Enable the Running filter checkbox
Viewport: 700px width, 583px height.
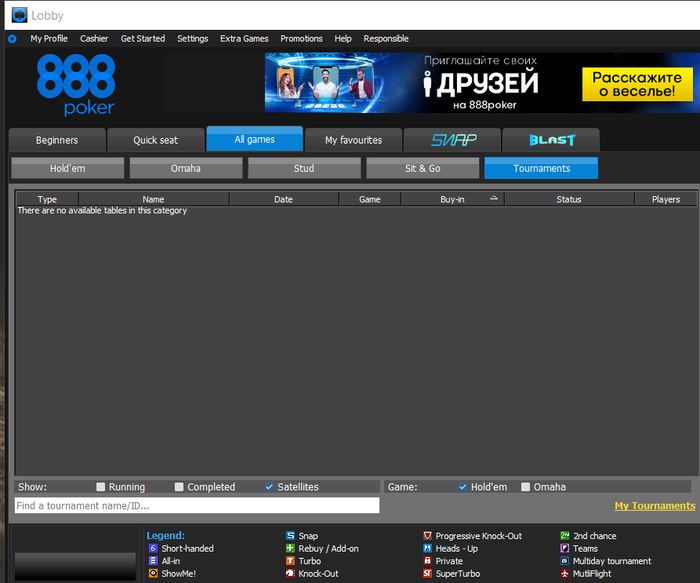(x=101, y=487)
